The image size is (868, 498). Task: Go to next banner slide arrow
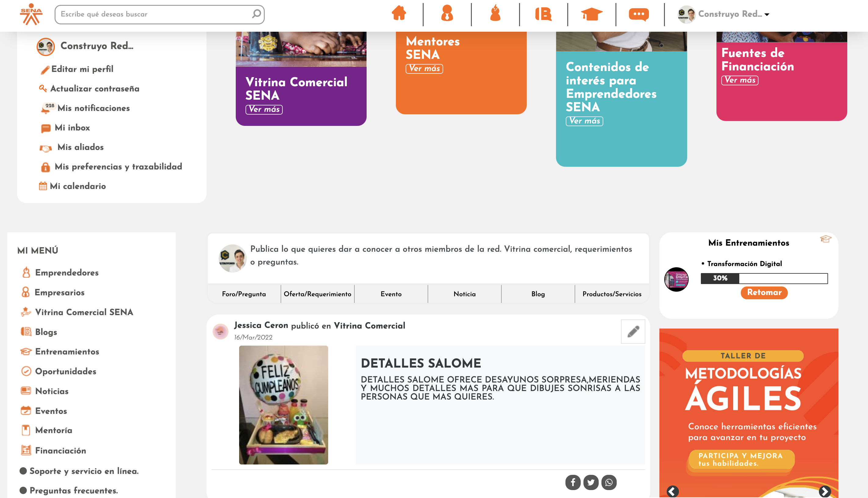click(x=824, y=491)
